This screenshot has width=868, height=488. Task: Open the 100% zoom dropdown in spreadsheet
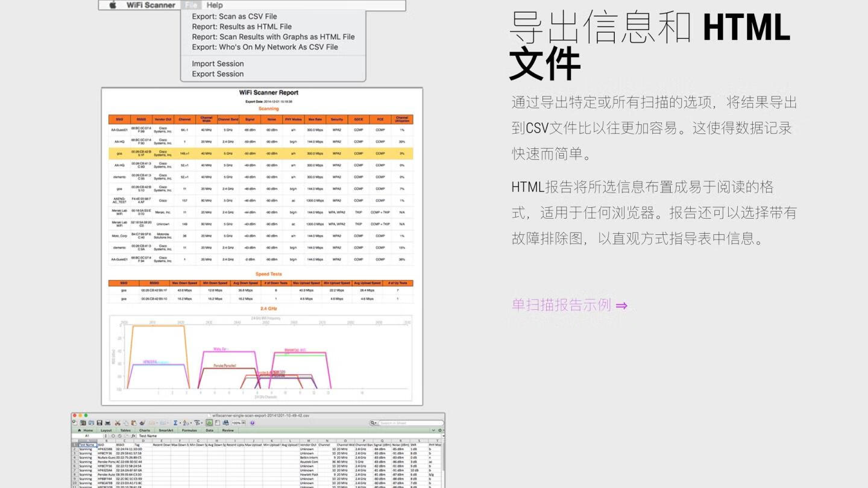(238, 423)
